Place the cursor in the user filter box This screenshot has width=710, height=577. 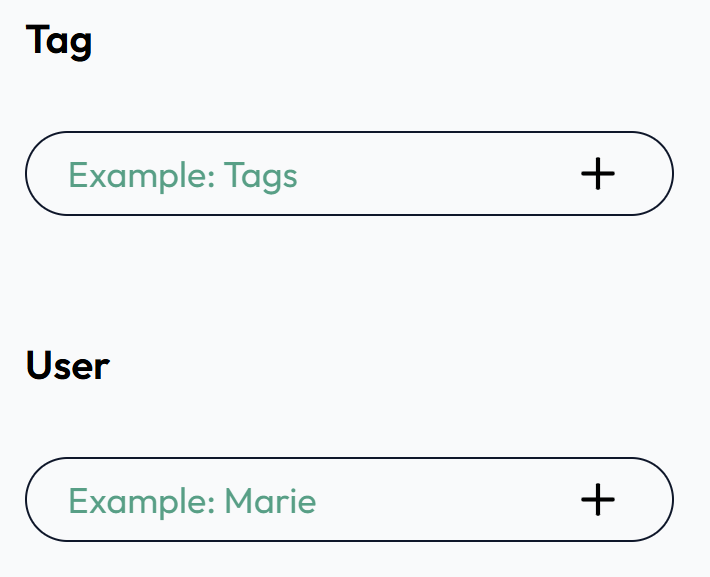300,499
